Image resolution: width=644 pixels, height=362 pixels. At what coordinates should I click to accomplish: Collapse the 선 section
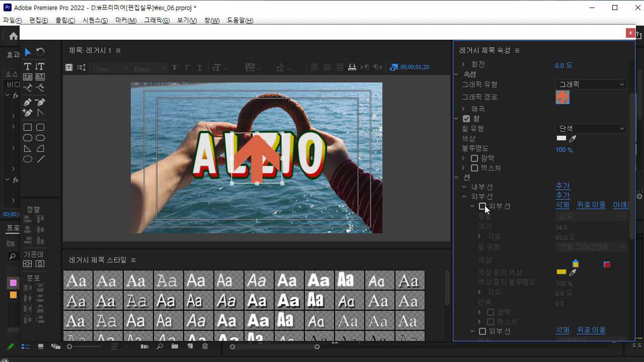point(457,177)
